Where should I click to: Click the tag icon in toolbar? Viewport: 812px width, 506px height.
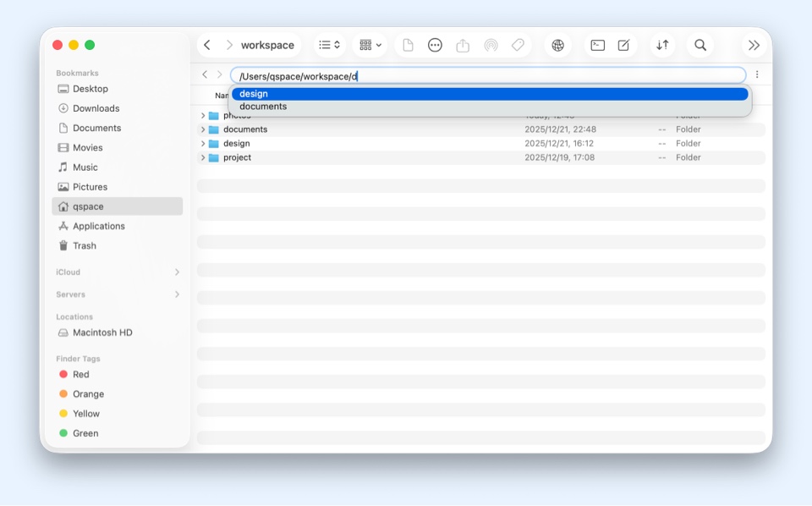pos(518,46)
